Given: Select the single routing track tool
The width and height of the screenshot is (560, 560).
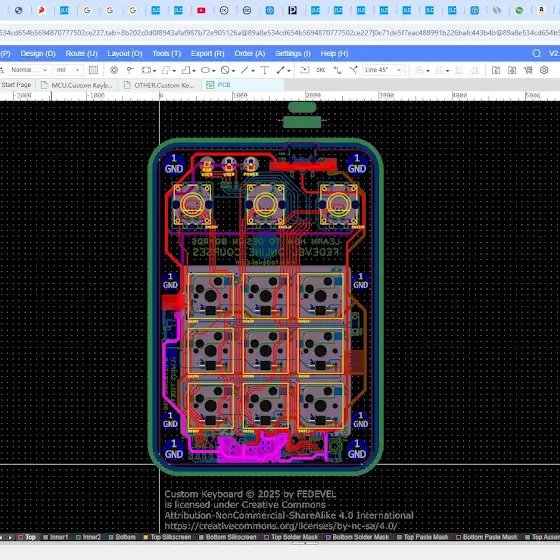Looking at the screenshot, I should (x=337, y=70).
